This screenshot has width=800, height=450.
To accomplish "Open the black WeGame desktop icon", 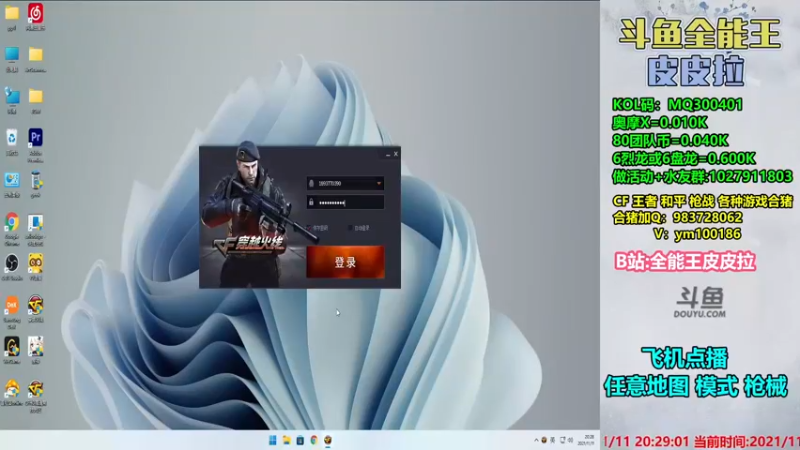I will coord(12,347).
